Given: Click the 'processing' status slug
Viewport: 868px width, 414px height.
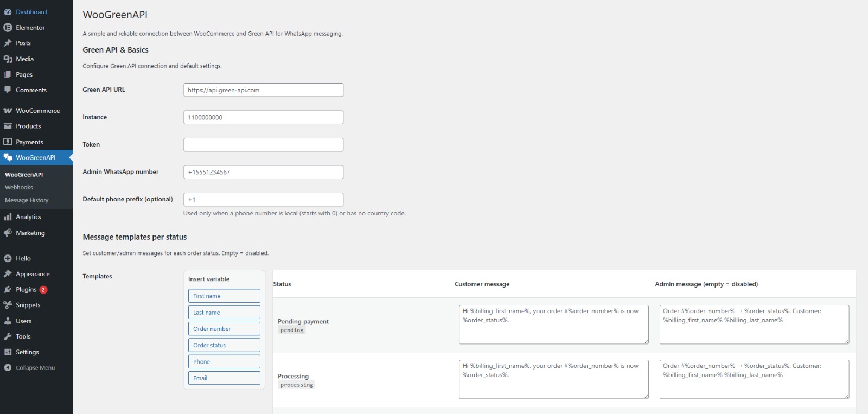Looking at the screenshot, I should (x=297, y=385).
